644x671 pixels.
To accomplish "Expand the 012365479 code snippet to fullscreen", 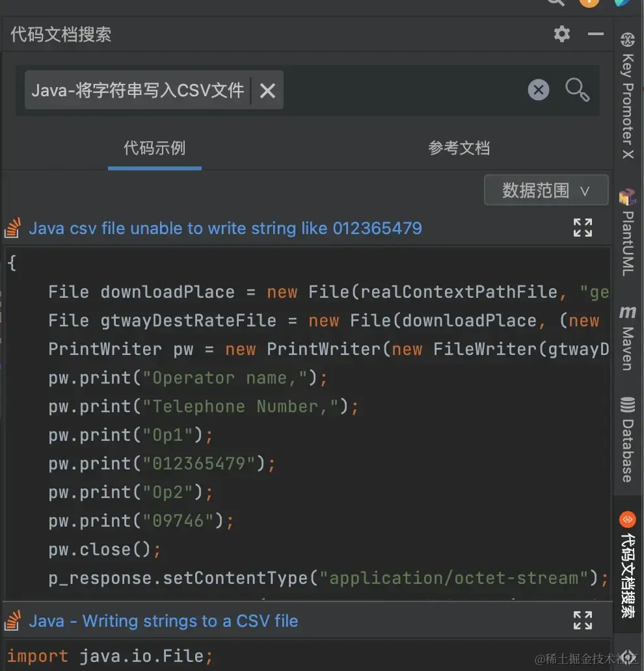I will pos(583,228).
